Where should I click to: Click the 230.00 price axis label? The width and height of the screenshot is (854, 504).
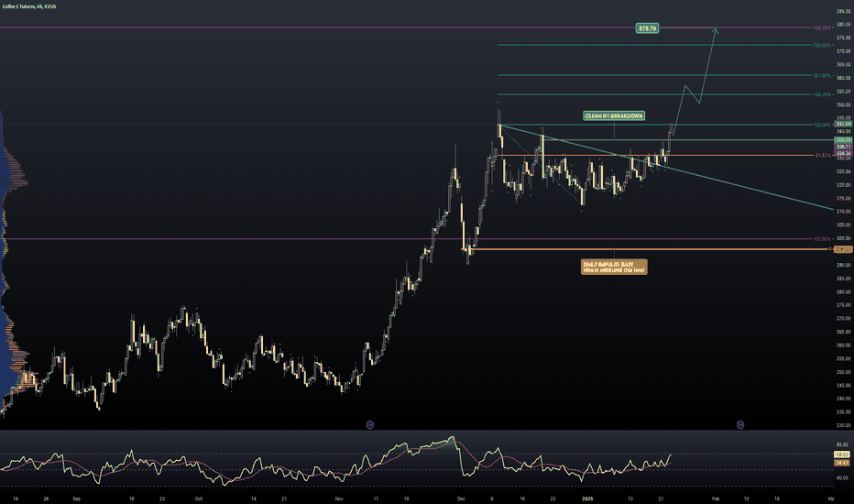pos(843,425)
